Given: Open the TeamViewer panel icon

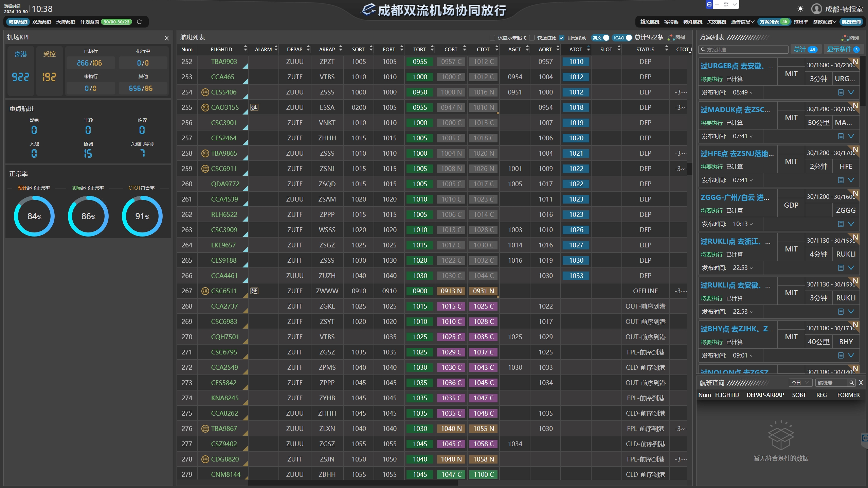Looking at the screenshot, I should [709, 4].
